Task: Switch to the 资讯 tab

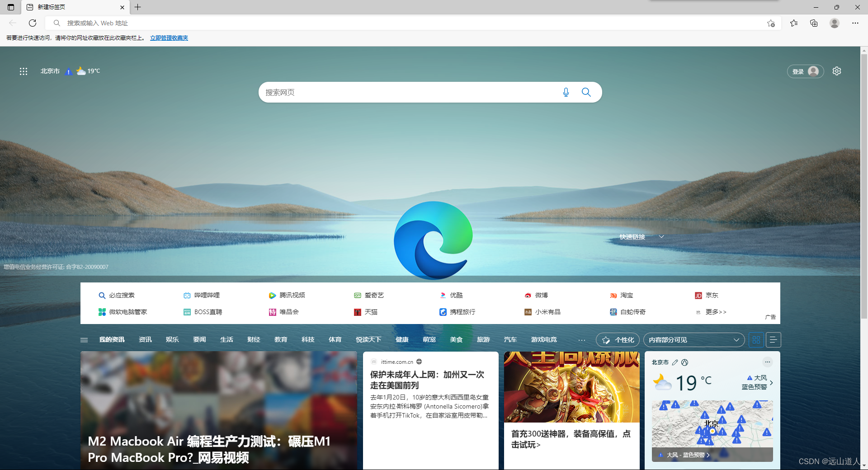Action: coord(145,340)
